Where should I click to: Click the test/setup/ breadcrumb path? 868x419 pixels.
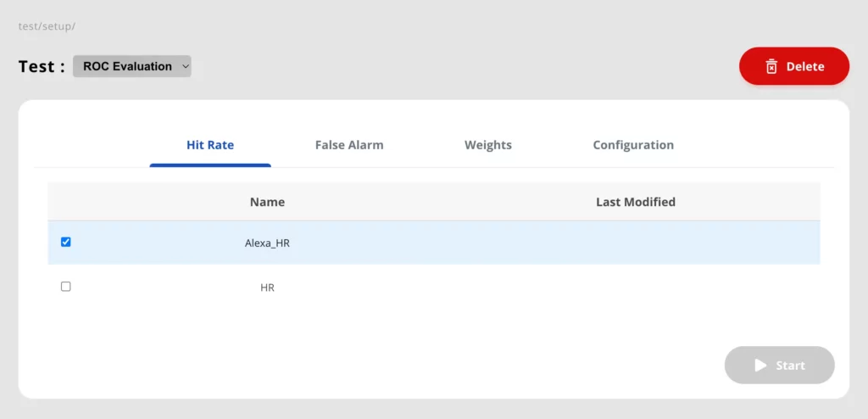[47, 26]
